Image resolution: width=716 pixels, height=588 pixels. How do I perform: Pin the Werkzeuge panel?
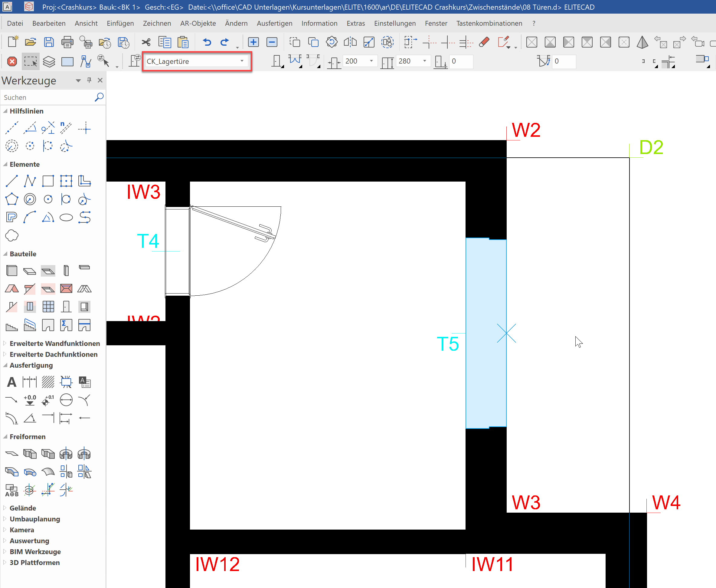89,80
